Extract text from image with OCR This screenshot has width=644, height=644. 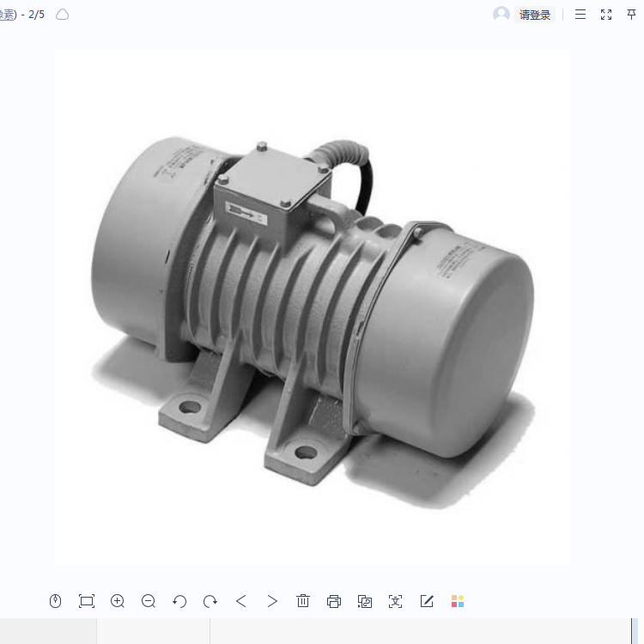[395, 601]
